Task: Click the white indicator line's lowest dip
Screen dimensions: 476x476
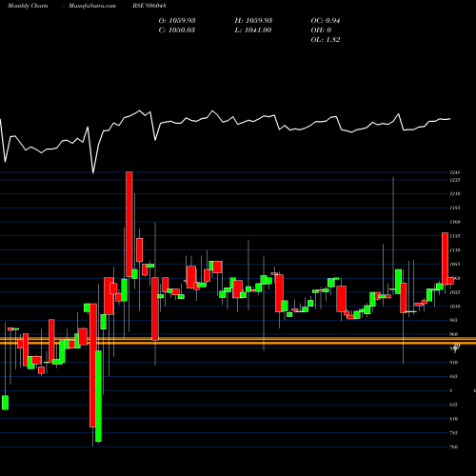Action: pyautogui.click(x=93, y=172)
